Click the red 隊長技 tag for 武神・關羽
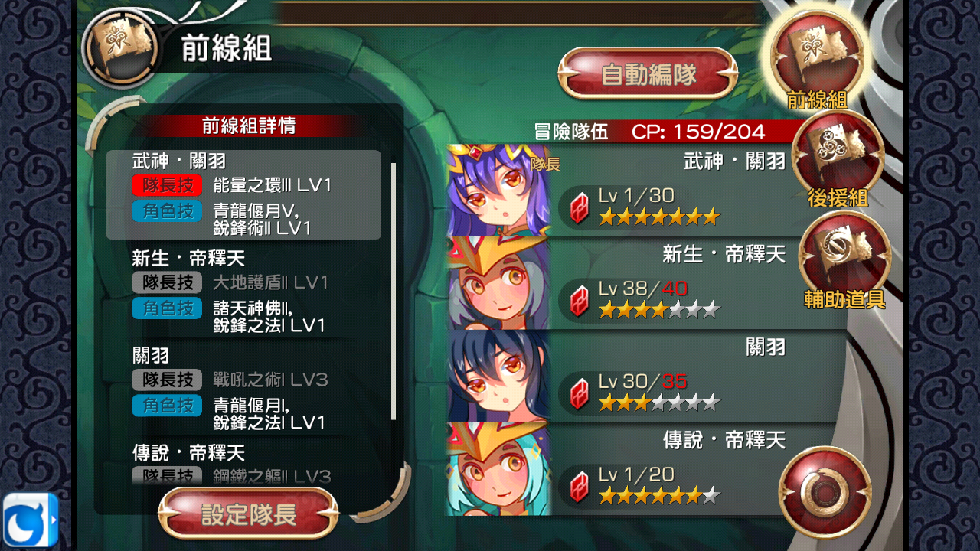Image resolution: width=980 pixels, height=551 pixels. pos(167,185)
